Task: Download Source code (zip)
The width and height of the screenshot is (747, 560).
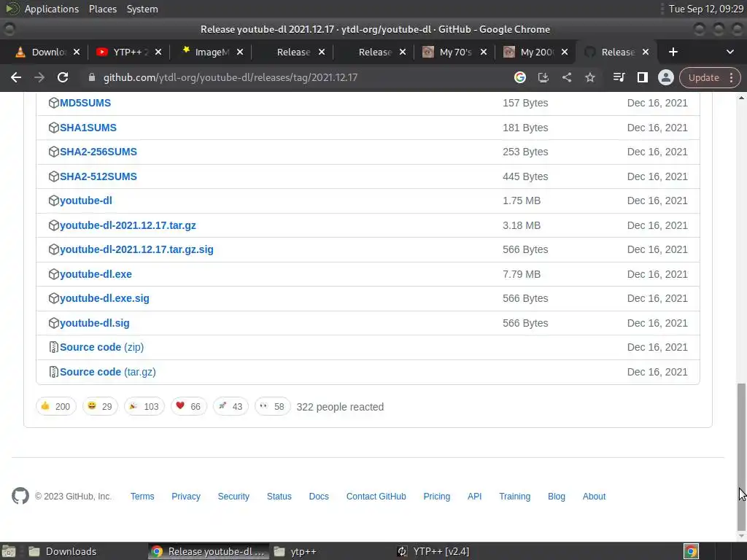Action: click(102, 347)
